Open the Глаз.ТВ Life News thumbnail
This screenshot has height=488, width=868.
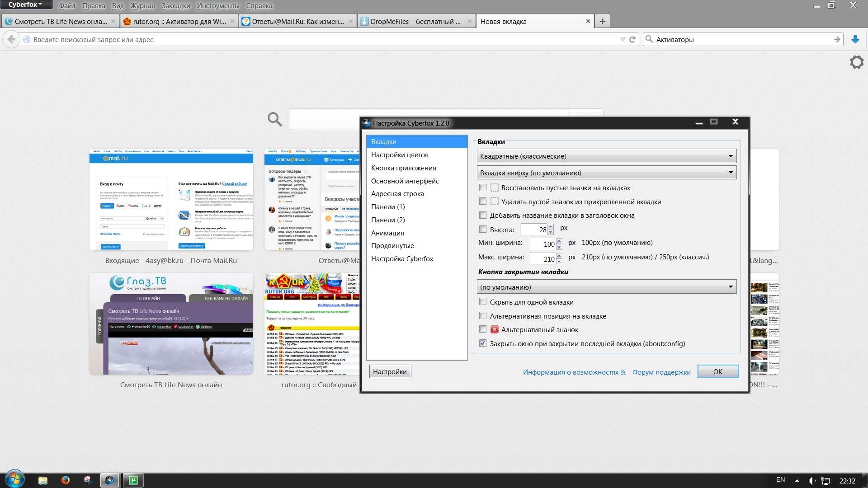[x=171, y=324]
